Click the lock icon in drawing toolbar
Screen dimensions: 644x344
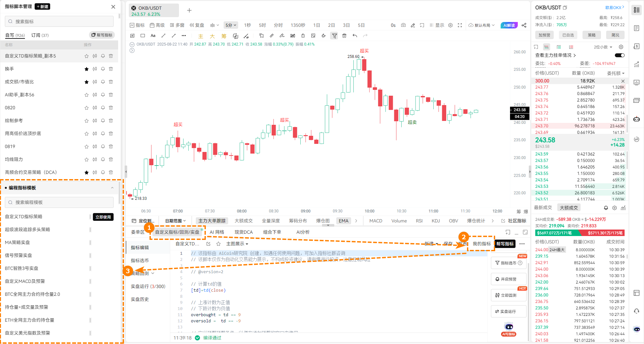click(303, 36)
